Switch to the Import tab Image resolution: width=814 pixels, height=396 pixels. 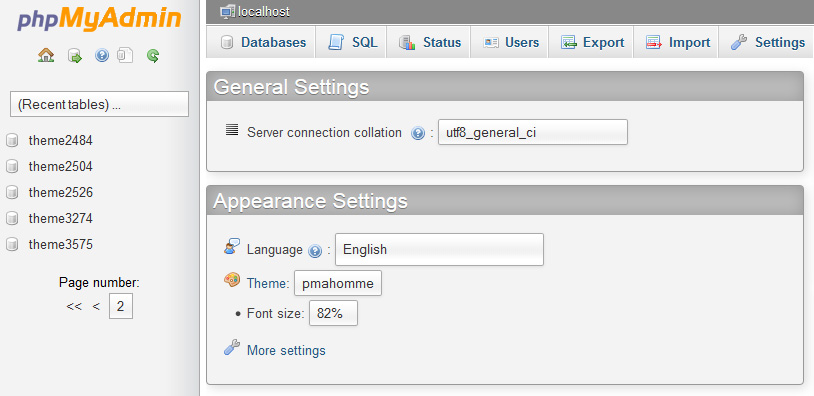pos(676,42)
